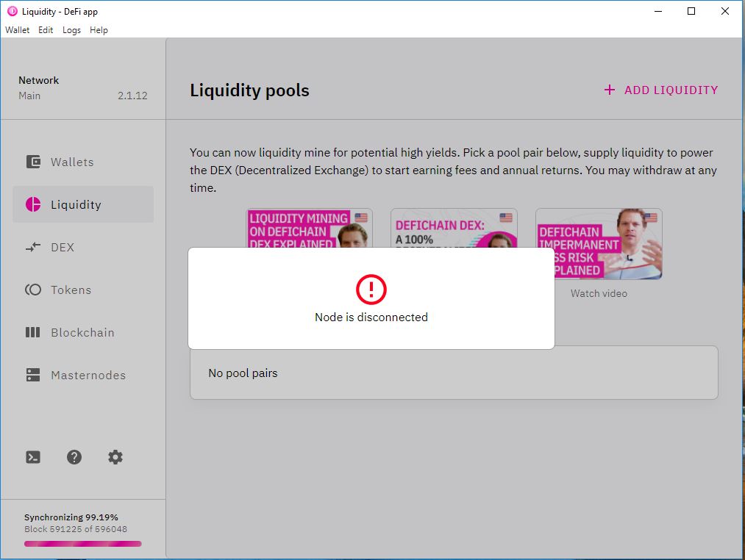Close the DeFi app window

(x=724, y=12)
